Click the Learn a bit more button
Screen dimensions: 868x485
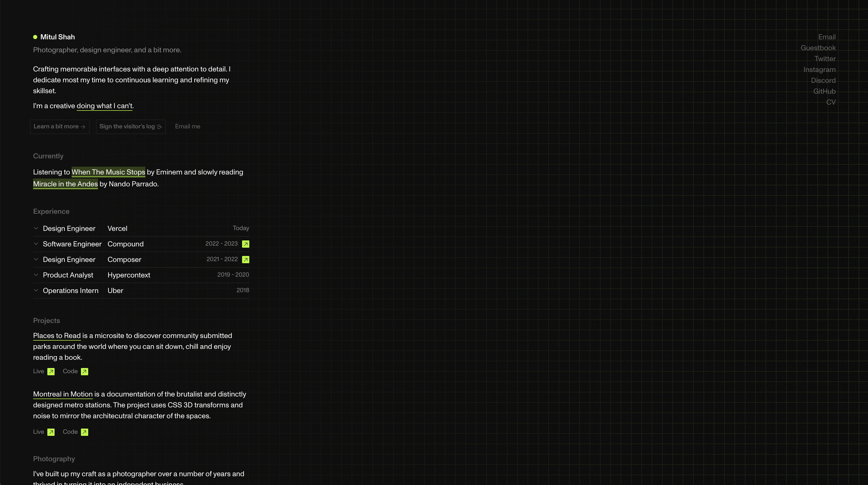click(60, 127)
